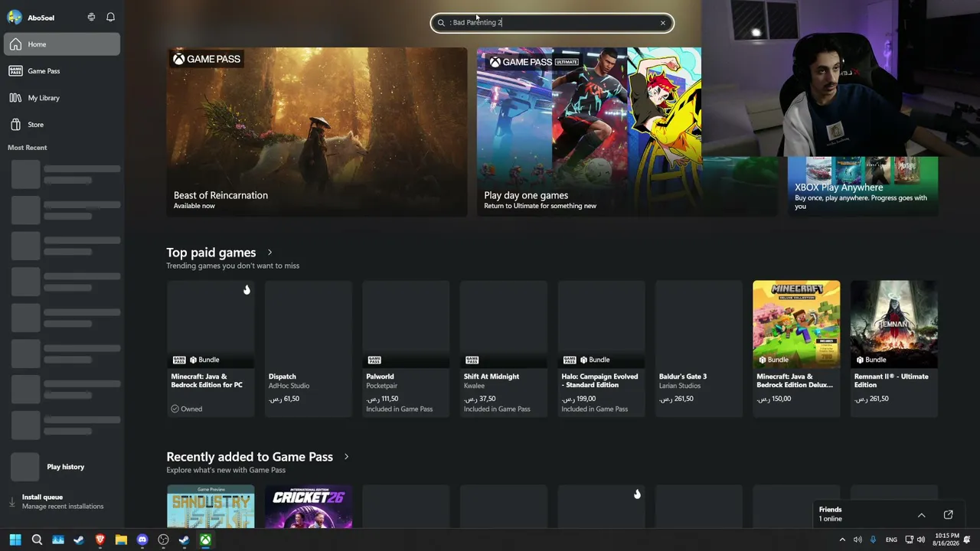Image resolution: width=980 pixels, height=551 pixels.
Task: Click the blue microphone tray icon
Action: pyautogui.click(x=873, y=540)
